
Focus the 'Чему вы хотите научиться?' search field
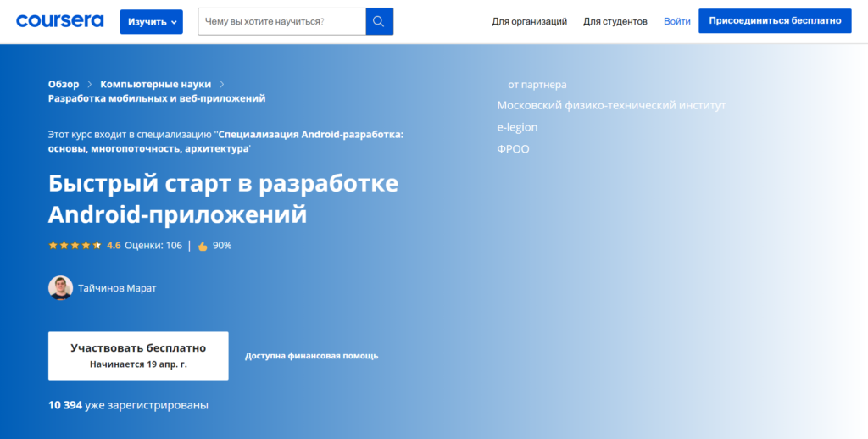tap(281, 21)
